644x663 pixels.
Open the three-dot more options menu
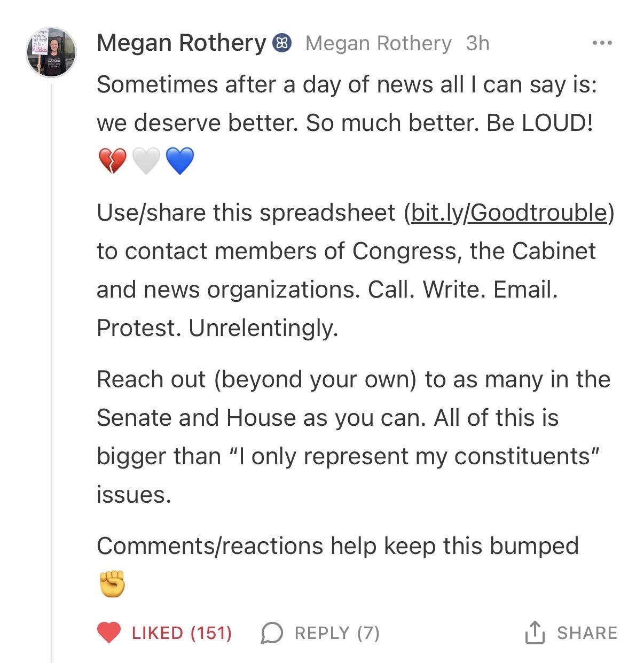click(602, 43)
